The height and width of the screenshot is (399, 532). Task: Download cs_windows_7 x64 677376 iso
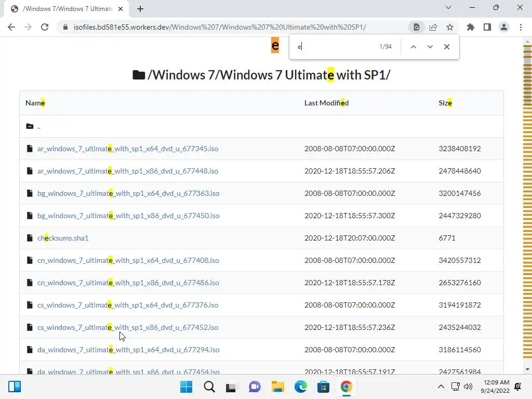128,305
